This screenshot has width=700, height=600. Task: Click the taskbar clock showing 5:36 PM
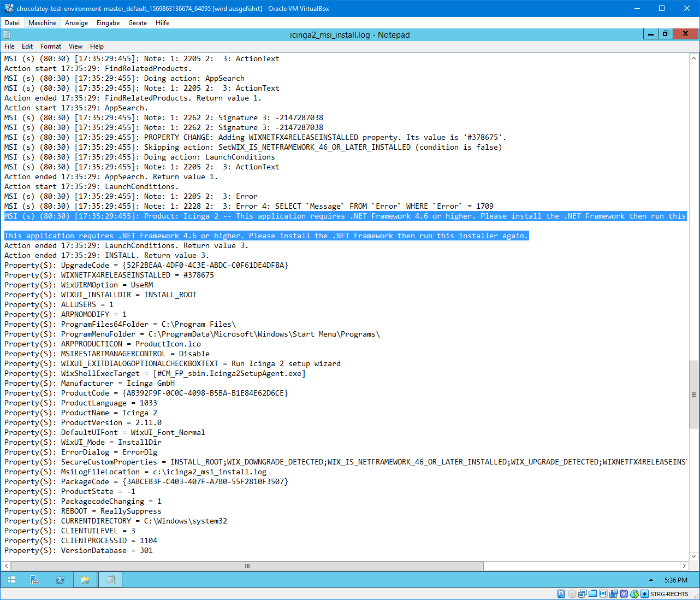point(675,580)
